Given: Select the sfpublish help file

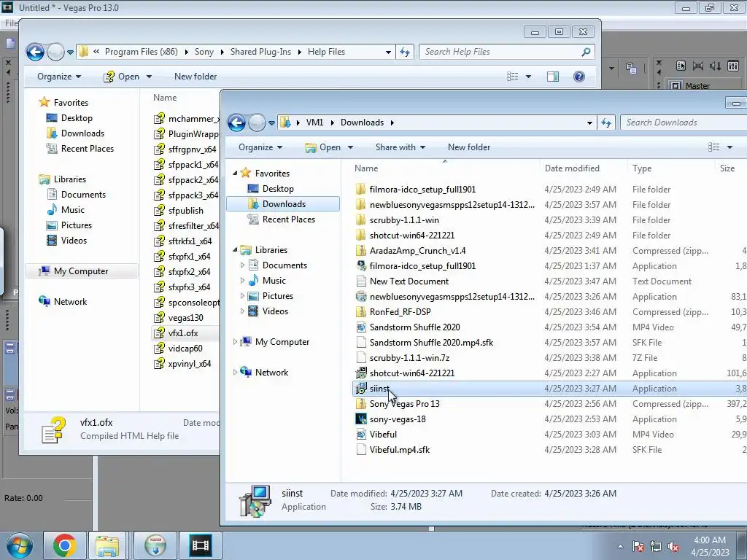Looking at the screenshot, I should click(x=185, y=211).
